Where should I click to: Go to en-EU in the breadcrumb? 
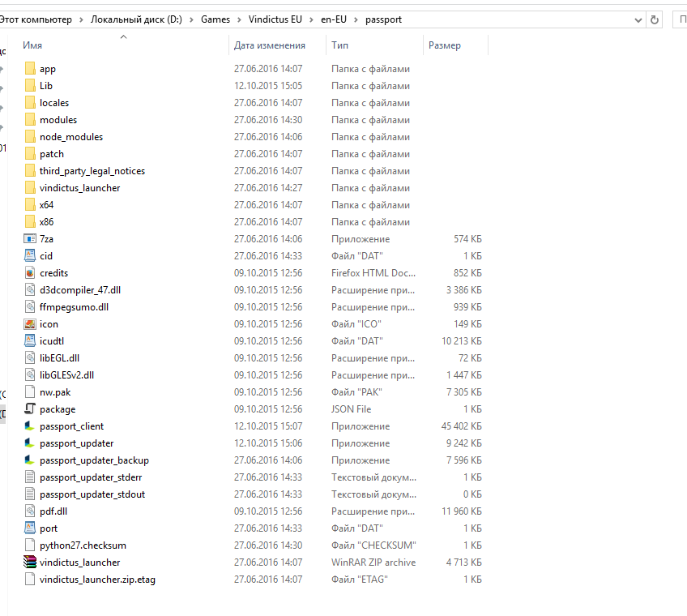[334, 19]
